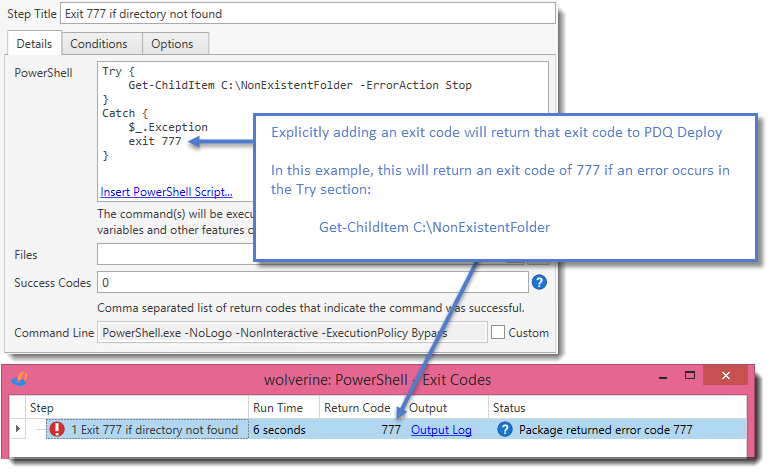Screen dimensions: 769x472
Task: Minimize the wolverine PowerShell window
Action: tap(663, 377)
